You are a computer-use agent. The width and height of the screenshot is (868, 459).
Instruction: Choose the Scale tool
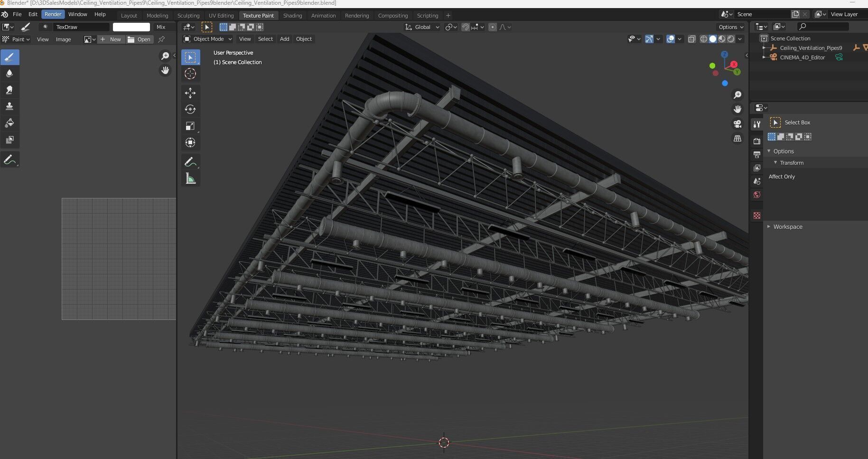click(x=190, y=126)
